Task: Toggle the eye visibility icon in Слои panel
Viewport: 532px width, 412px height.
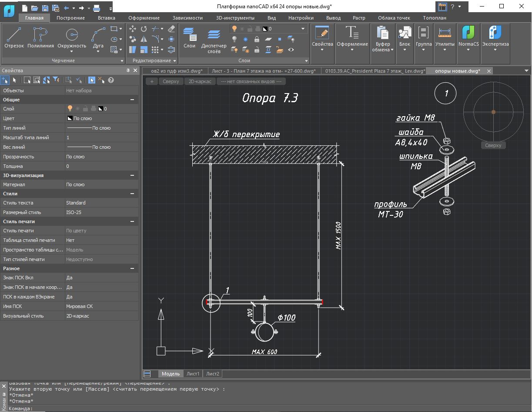Action: click(x=291, y=50)
